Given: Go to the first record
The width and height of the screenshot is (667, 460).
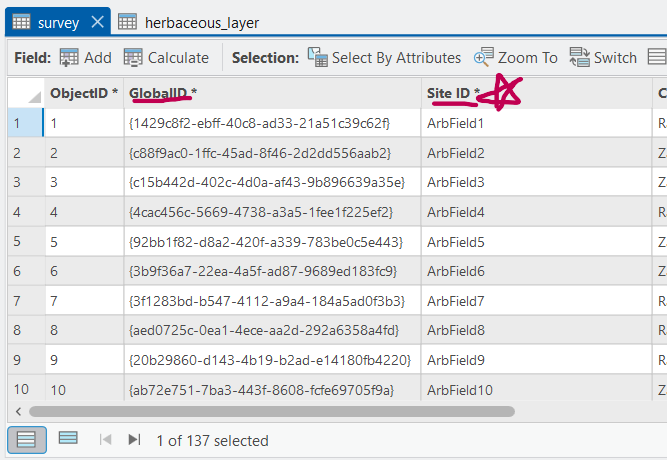Looking at the screenshot, I should [x=103, y=440].
